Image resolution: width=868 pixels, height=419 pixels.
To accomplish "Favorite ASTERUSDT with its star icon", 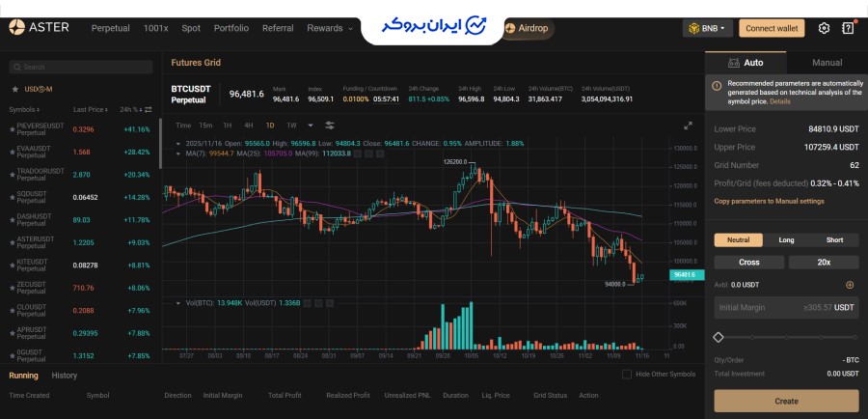I will point(13,242).
